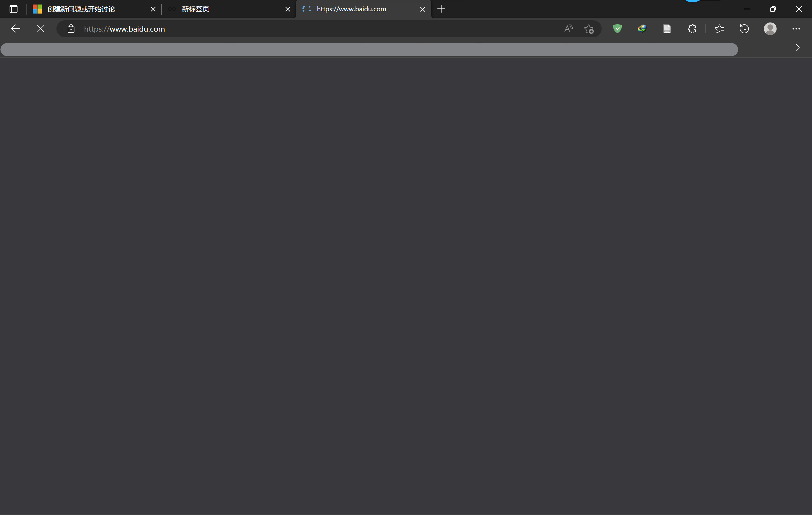Open the colorful globe download extension
The height and width of the screenshot is (515, 812).
click(x=642, y=29)
